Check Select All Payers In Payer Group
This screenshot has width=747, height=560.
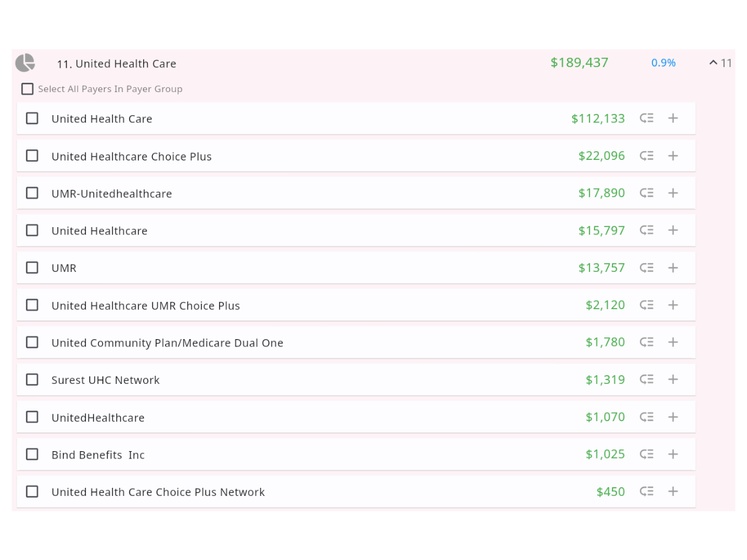coord(27,89)
